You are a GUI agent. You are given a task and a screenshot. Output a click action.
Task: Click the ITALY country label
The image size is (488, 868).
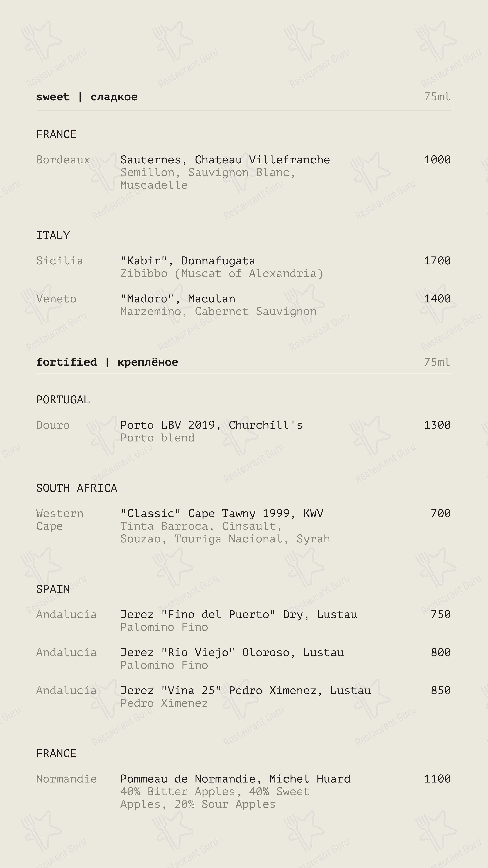pos(53,235)
